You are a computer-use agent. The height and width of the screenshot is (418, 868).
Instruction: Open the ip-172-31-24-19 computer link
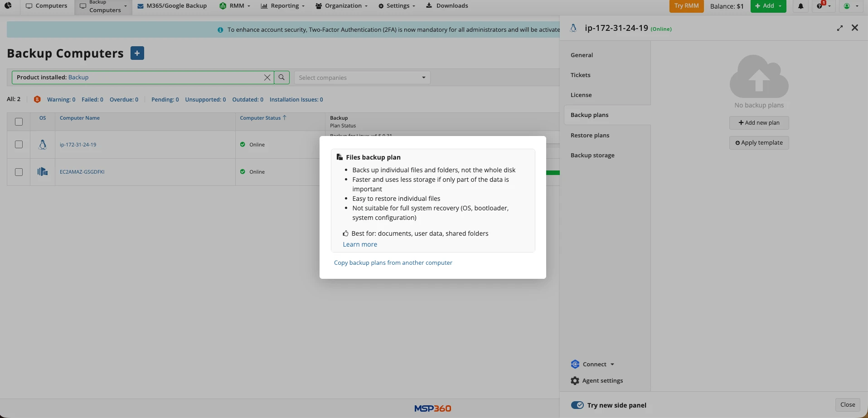coord(78,145)
